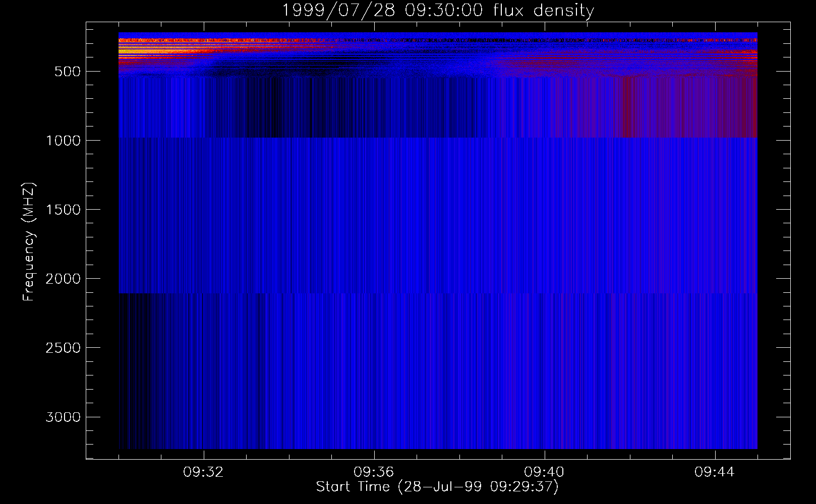Click the 09:36 time tick label
816x504 pixels.
coord(374,472)
